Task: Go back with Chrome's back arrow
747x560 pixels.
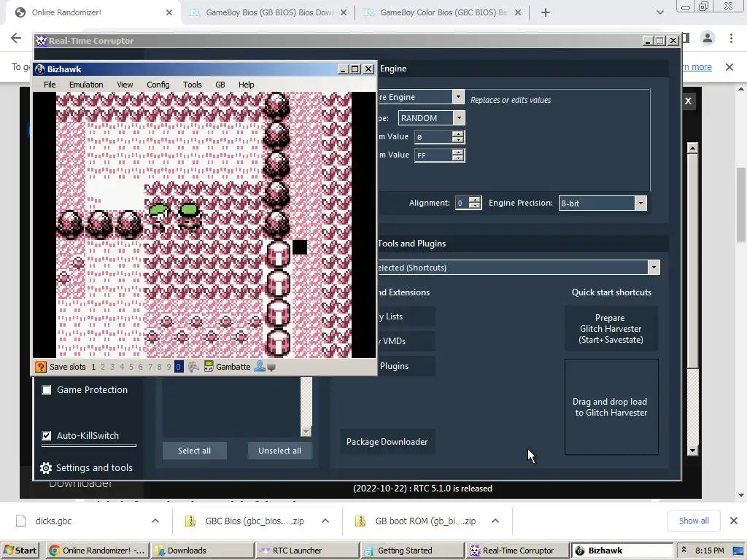Action: tap(16, 38)
